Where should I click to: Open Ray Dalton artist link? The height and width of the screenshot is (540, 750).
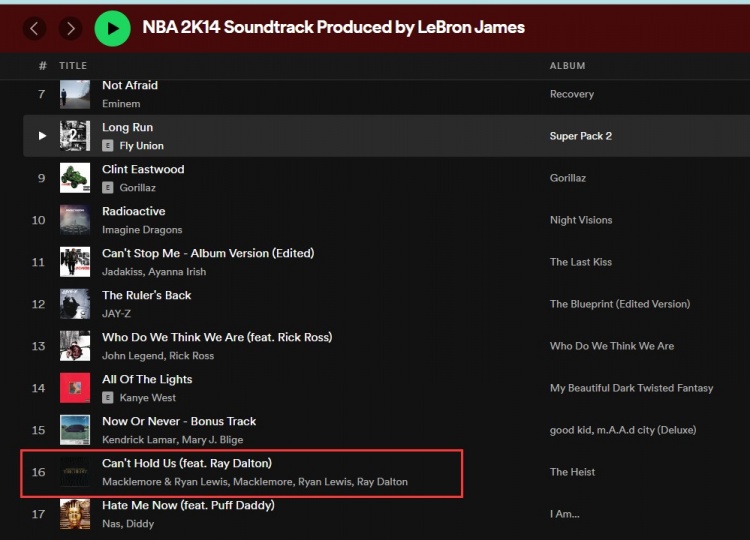tap(382, 482)
